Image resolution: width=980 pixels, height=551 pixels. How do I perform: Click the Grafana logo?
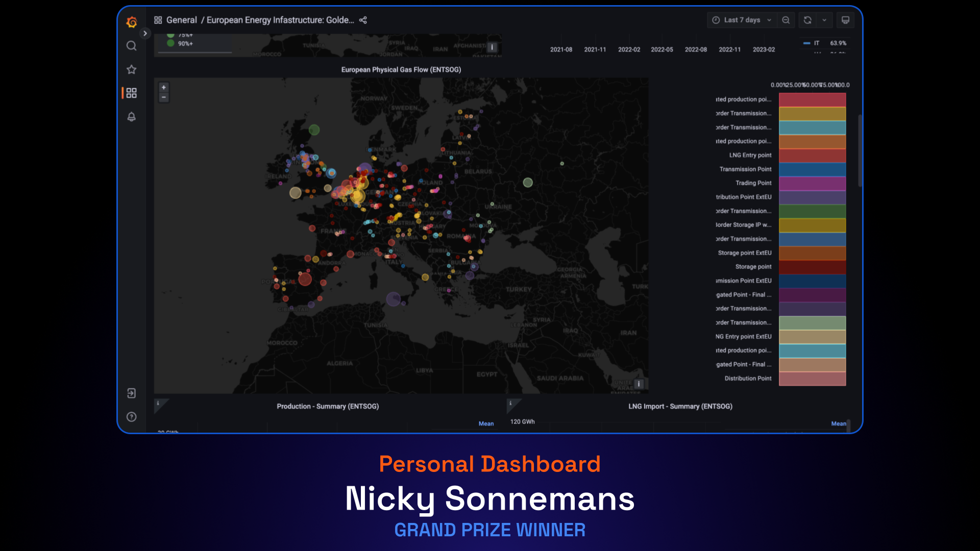[x=131, y=22]
